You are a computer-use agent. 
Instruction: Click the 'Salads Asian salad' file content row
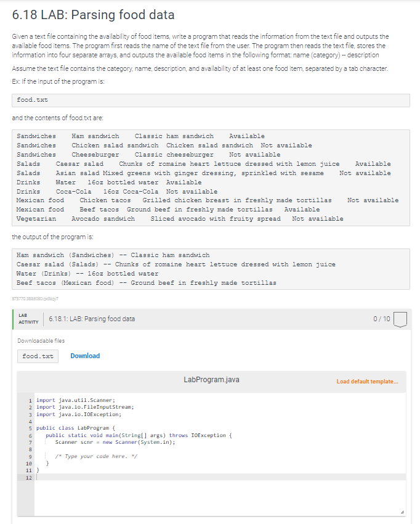[x=204, y=173]
